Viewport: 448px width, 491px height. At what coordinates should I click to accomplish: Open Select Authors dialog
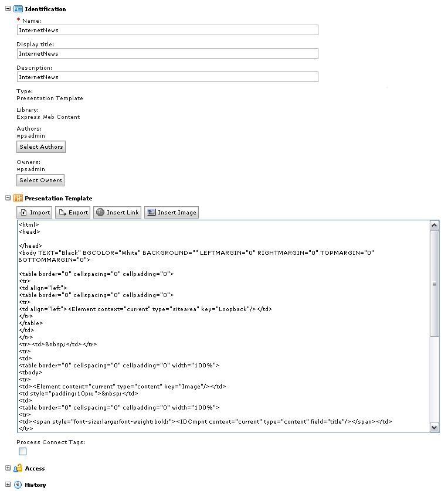[41, 147]
